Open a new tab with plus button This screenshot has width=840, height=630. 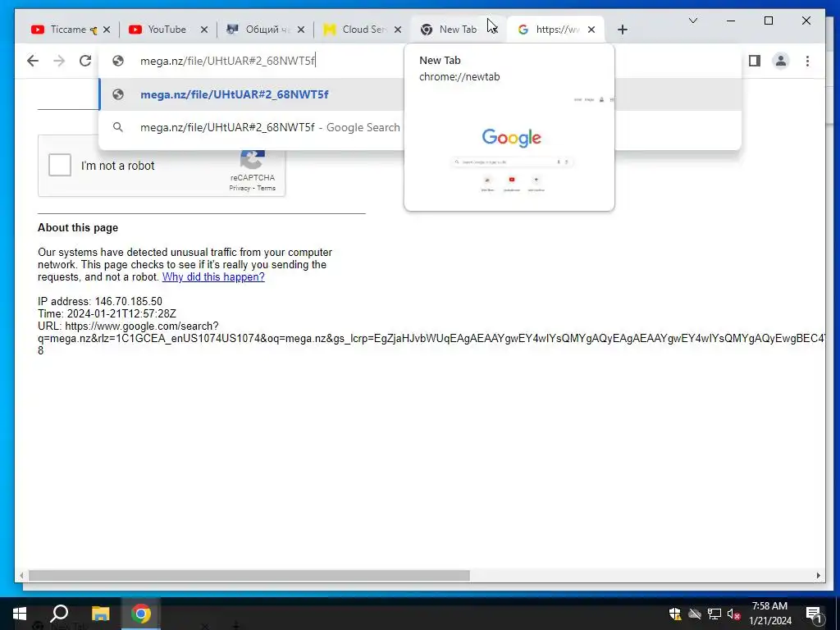tap(622, 30)
